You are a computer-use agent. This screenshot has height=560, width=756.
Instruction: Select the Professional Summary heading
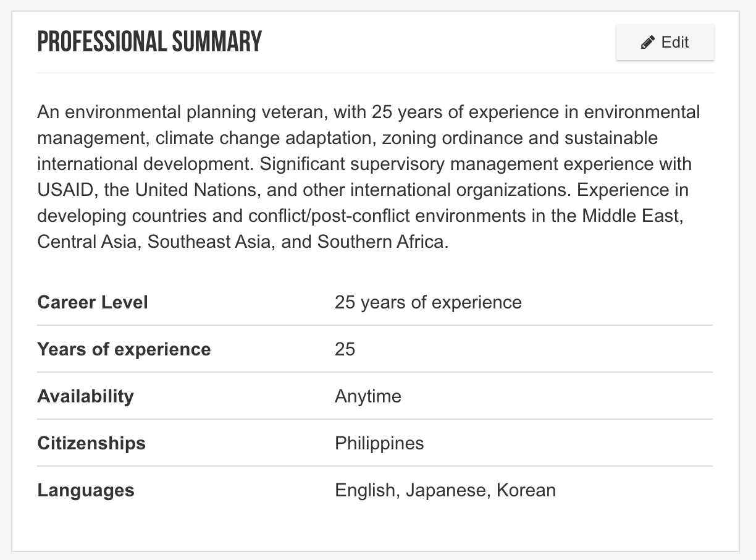(149, 42)
